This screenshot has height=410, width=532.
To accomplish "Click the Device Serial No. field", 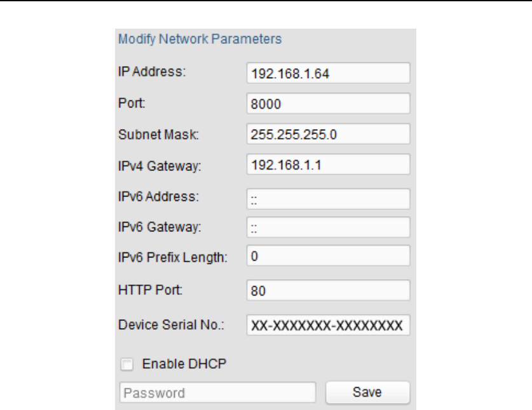I will coord(328,325).
